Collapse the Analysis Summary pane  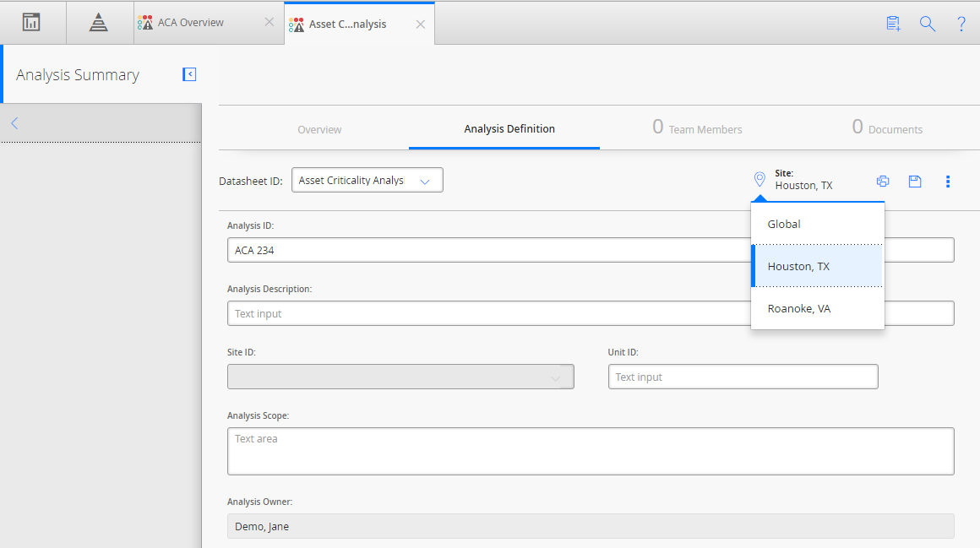[x=189, y=74]
